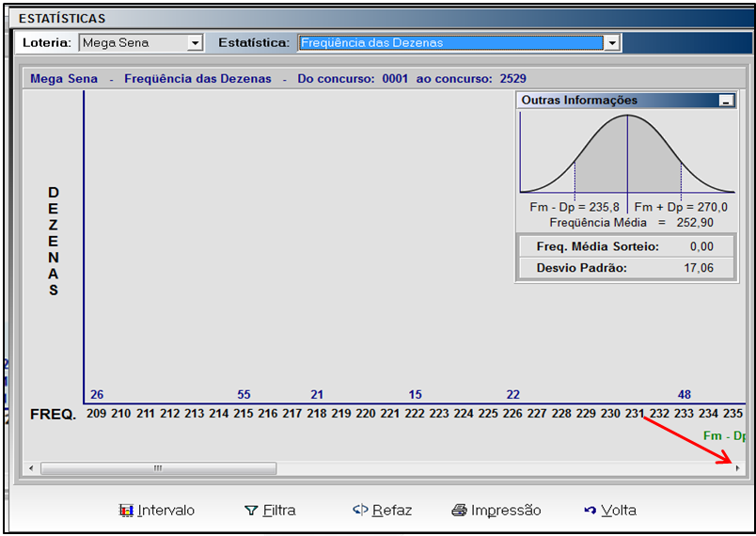Click the green Fm - Dp marker label
This screenshot has width=756, height=536.
(724, 436)
